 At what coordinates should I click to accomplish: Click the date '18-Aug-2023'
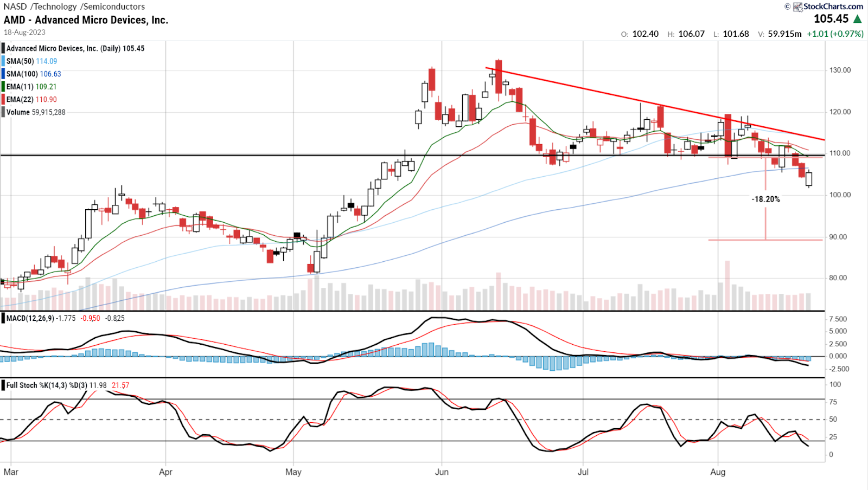24,33
